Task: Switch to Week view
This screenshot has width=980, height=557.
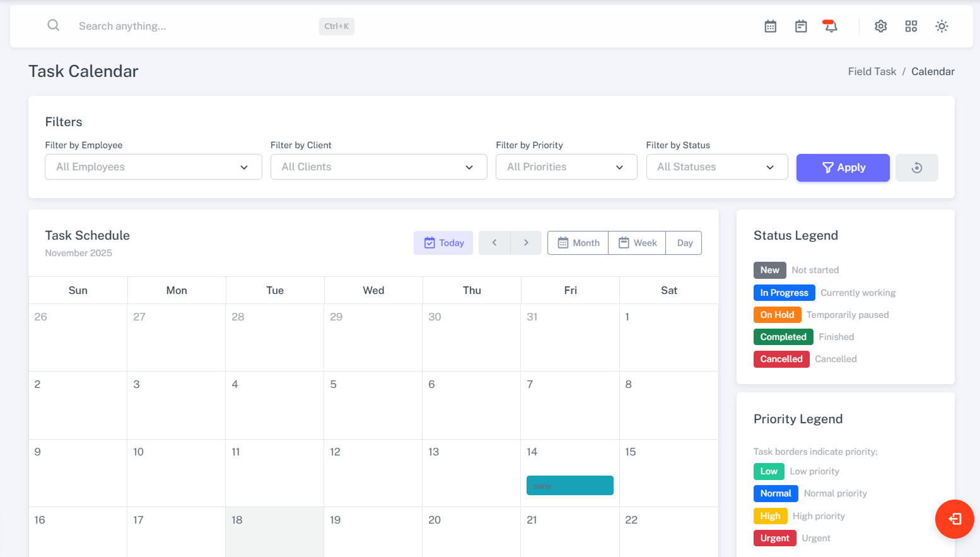Action: click(x=637, y=243)
